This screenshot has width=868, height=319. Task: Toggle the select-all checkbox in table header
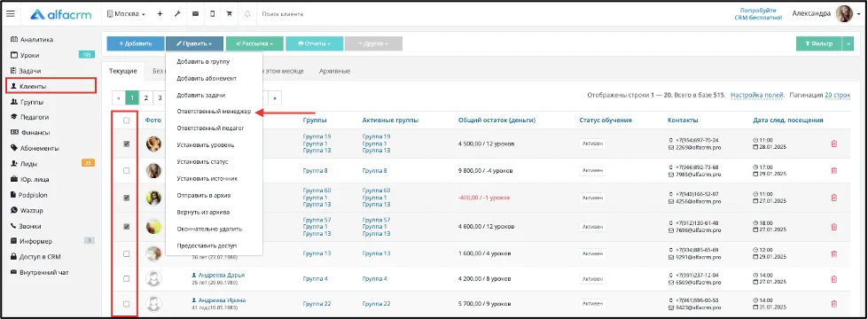tap(126, 120)
